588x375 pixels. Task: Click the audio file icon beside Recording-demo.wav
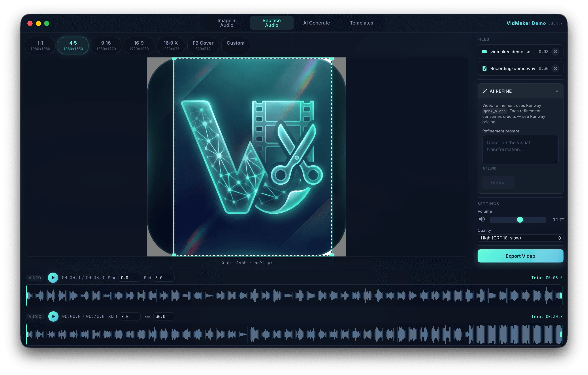[485, 68]
